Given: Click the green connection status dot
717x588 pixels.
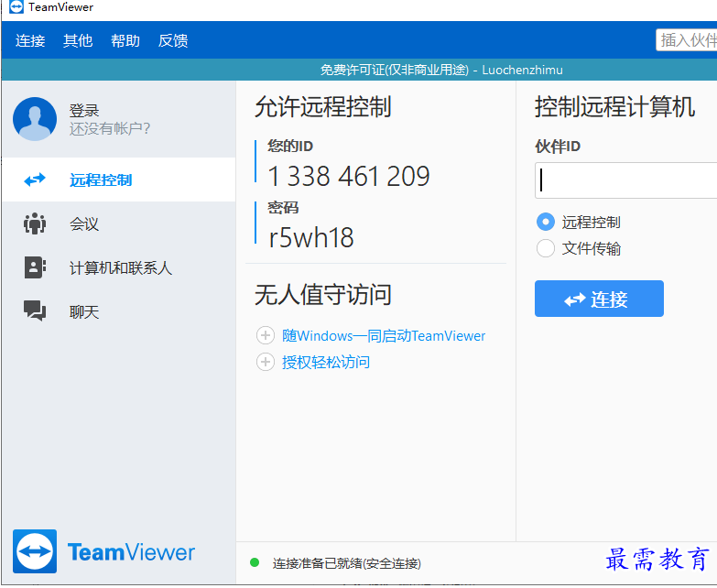Looking at the screenshot, I should (255, 562).
